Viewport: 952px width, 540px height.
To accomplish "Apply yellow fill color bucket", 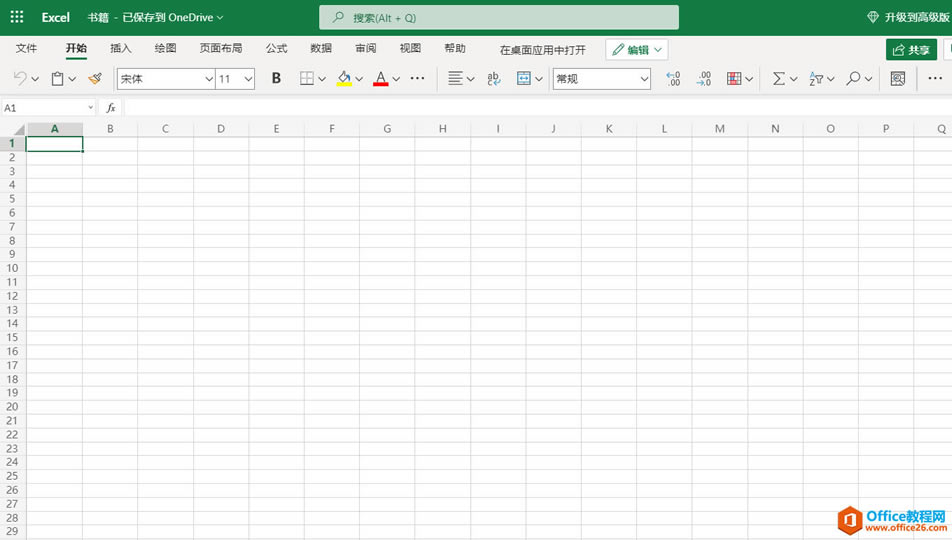I will (344, 78).
